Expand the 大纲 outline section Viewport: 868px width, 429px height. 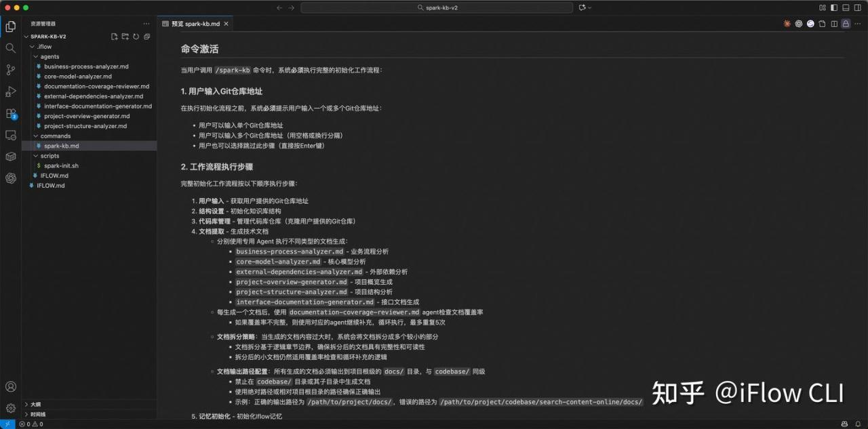(35, 404)
